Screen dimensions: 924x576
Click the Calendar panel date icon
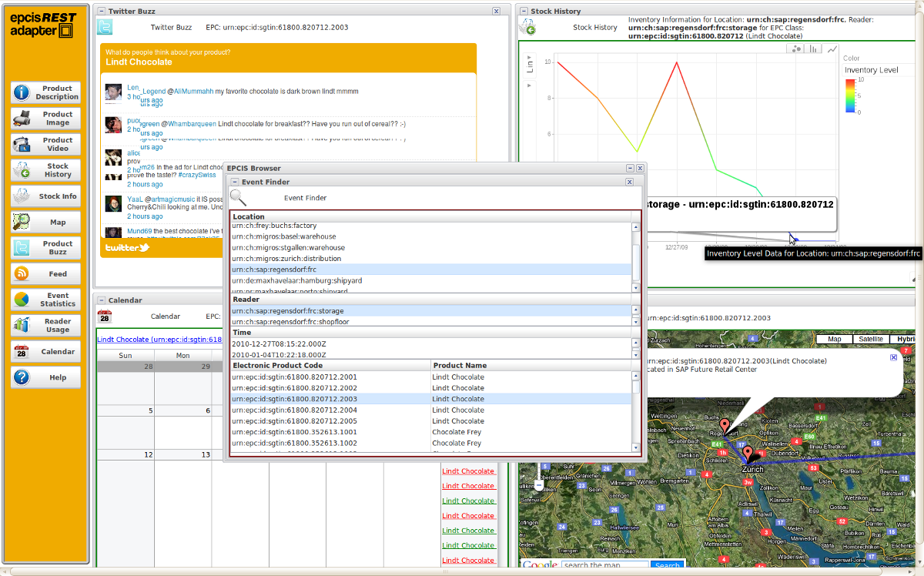[x=105, y=316]
